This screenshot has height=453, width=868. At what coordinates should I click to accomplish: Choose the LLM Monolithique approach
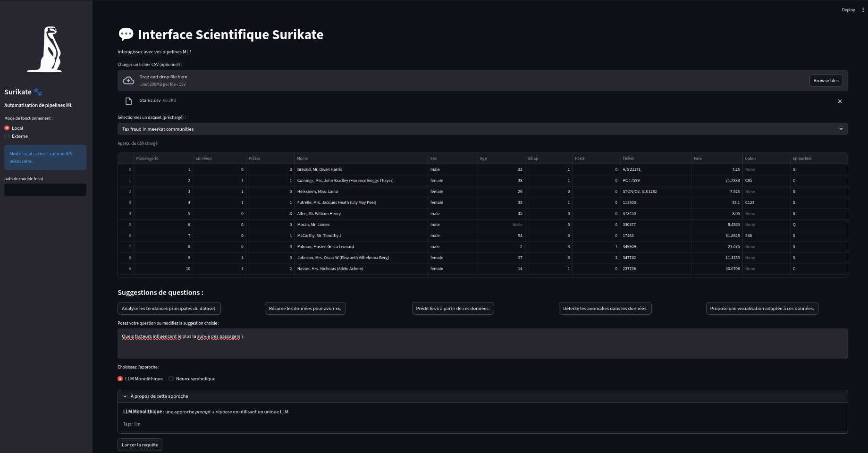pyautogui.click(x=120, y=378)
